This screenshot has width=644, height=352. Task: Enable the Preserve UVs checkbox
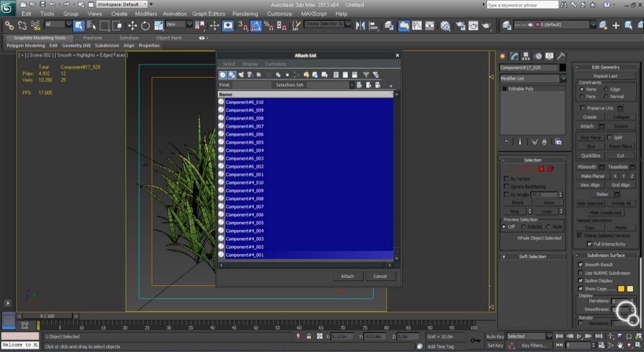582,108
